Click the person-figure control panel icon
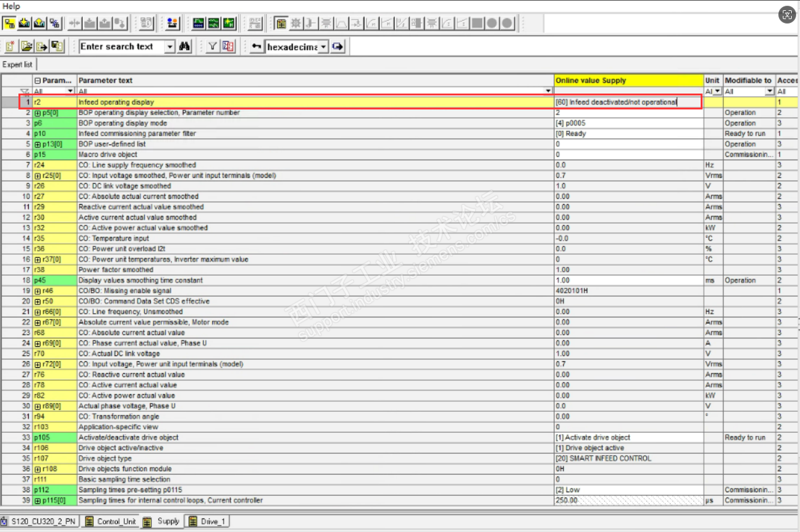This screenshot has height=532, width=800. pyautogui.click(x=172, y=24)
